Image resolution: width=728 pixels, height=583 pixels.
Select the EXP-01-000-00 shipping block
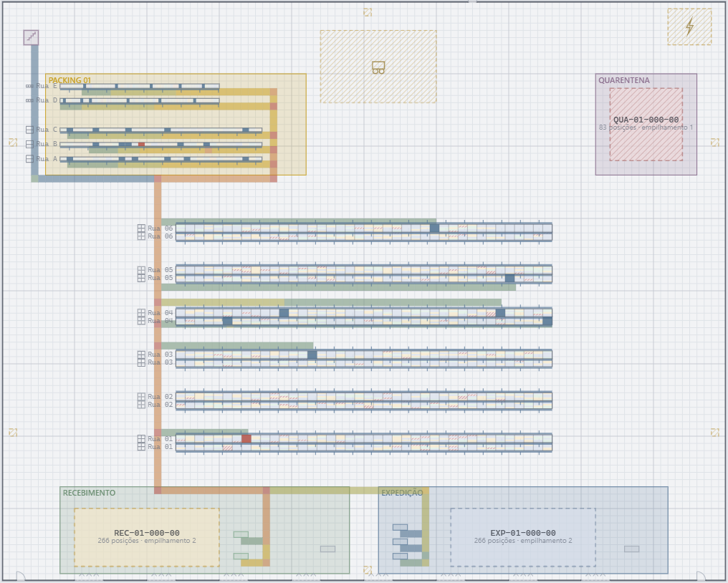[x=523, y=537]
